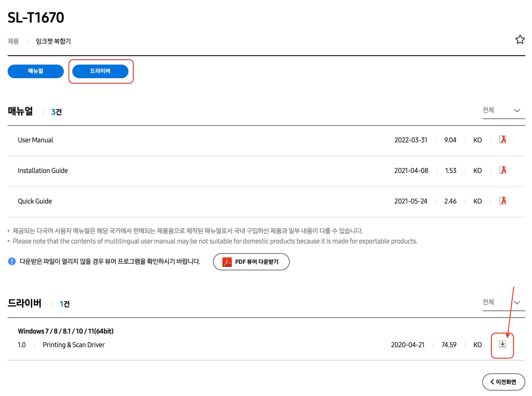Open the 매뉴얼 section 전체 dropdown
The height and width of the screenshot is (396, 532).
pos(503,110)
